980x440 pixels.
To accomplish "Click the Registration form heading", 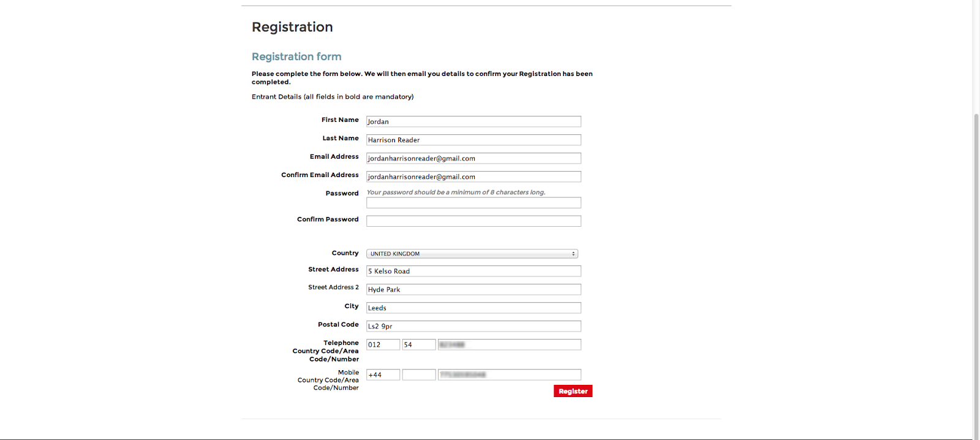I will pos(296,56).
